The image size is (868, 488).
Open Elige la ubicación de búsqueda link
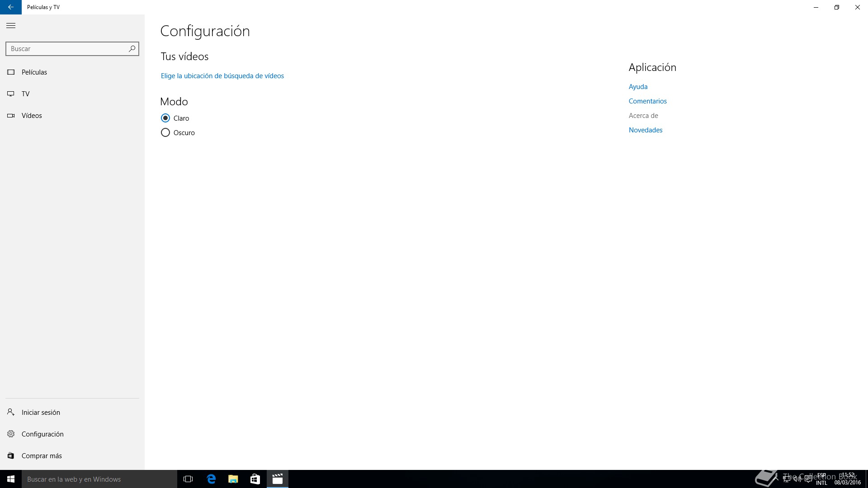coord(222,76)
